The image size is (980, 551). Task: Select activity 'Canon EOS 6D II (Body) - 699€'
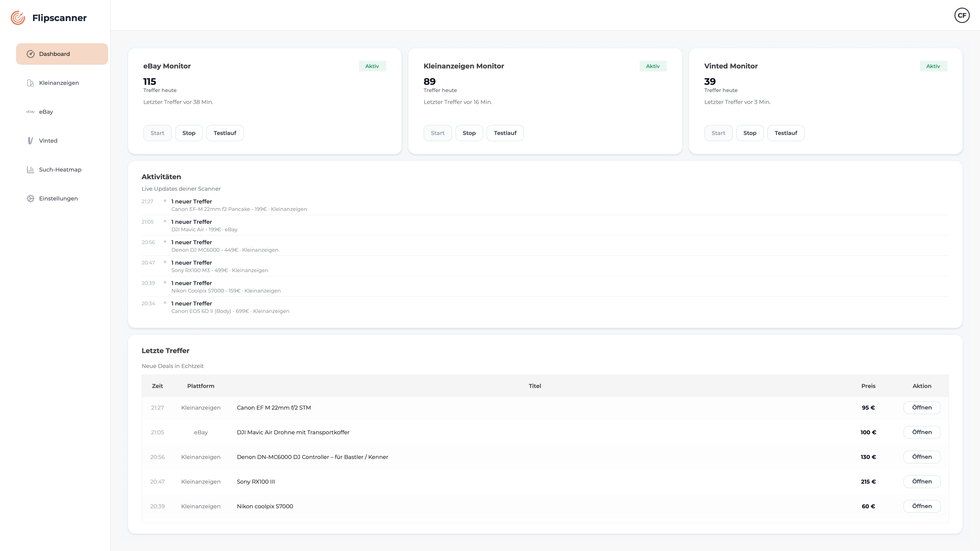tap(544, 307)
